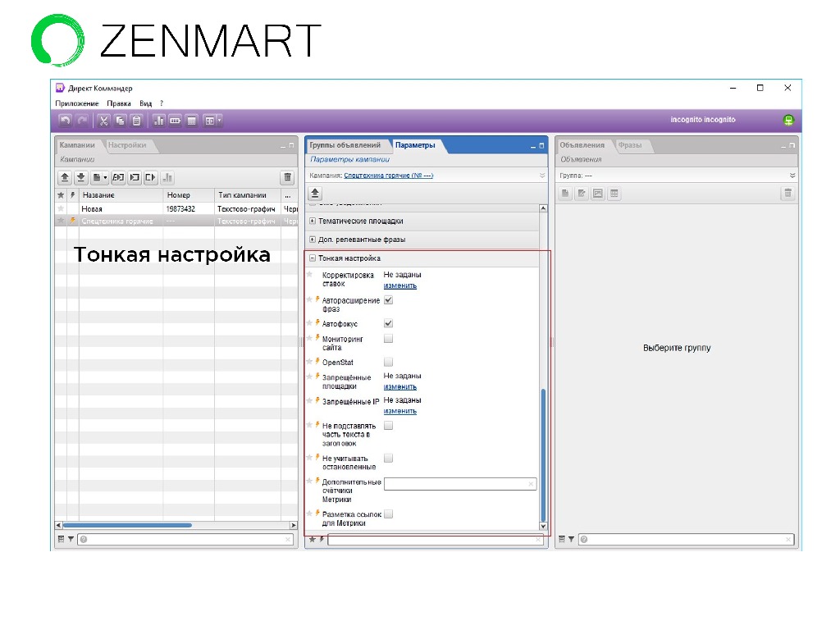Check the OpenStat checkbox

pyautogui.click(x=388, y=362)
